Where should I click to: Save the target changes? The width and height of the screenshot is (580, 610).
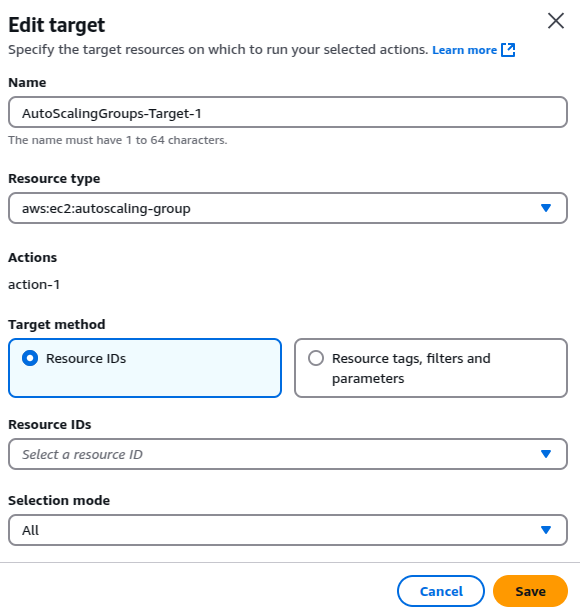530,591
